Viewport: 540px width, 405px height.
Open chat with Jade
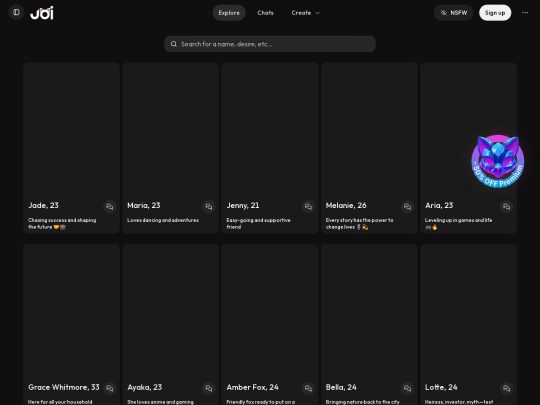click(x=110, y=207)
